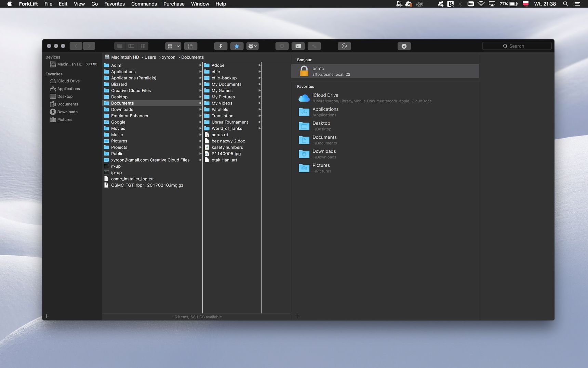Switch to icon grid view mode
This screenshot has width=588, height=368.
pyautogui.click(x=143, y=46)
